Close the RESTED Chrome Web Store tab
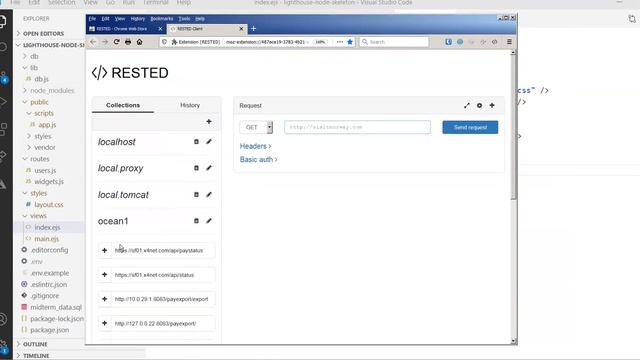 click(x=160, y=29)
